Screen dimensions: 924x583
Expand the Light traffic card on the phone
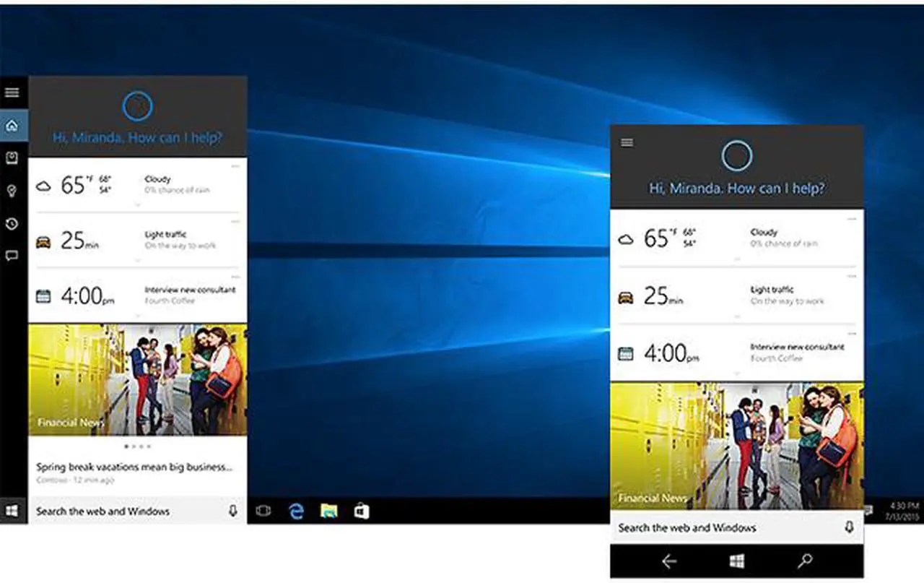[x=736, y=316]
